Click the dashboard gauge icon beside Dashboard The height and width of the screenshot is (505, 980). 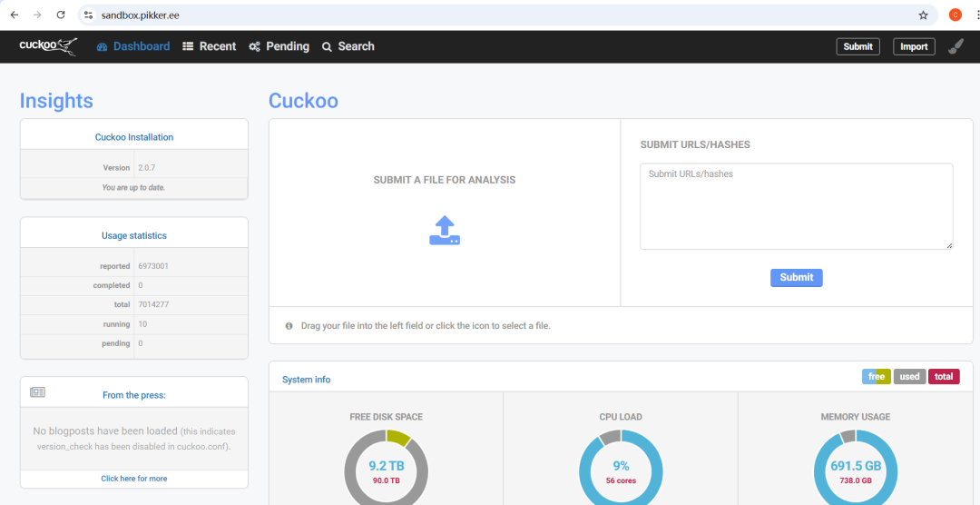[103, 47]
